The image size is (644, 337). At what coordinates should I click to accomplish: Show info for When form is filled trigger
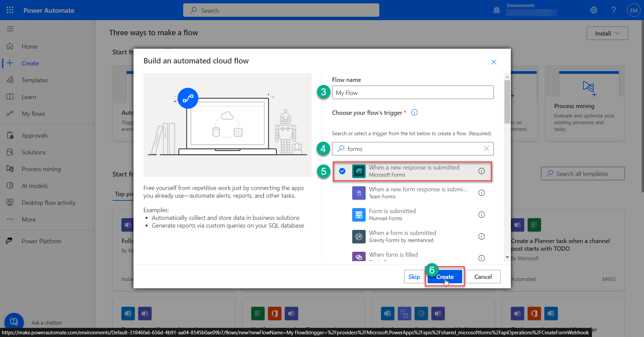pos(481,258)
